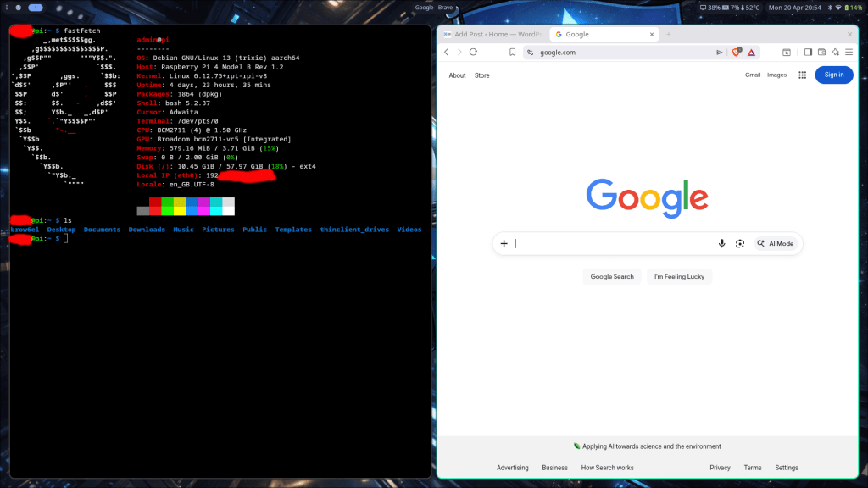Reload the Google page

point(473,52)
